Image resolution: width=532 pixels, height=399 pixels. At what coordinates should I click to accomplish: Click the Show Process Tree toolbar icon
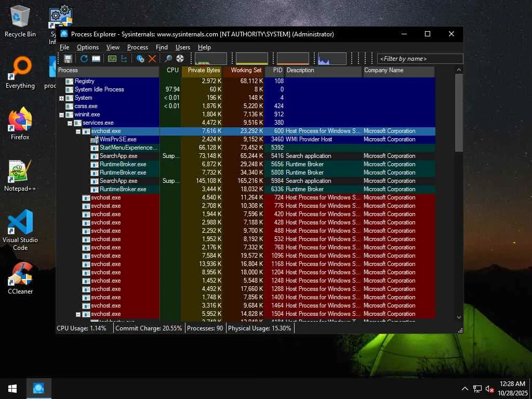coord(124,59)
